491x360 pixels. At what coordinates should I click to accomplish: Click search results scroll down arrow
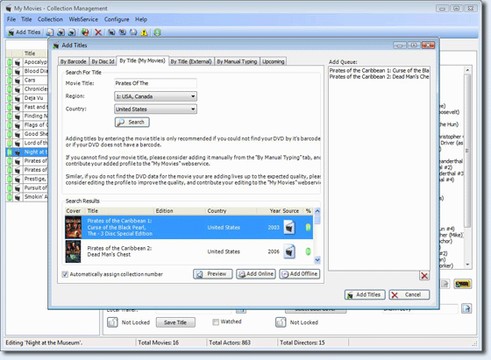pyautogui.click(x=317, y=260)
